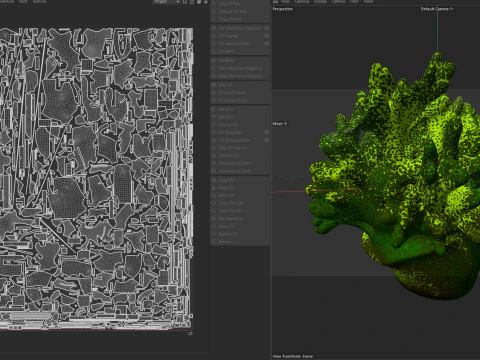The height and width of the screenshot is (360, 480).
Task: Select the UV Peeler tool
Action: (x=240, y=61)
